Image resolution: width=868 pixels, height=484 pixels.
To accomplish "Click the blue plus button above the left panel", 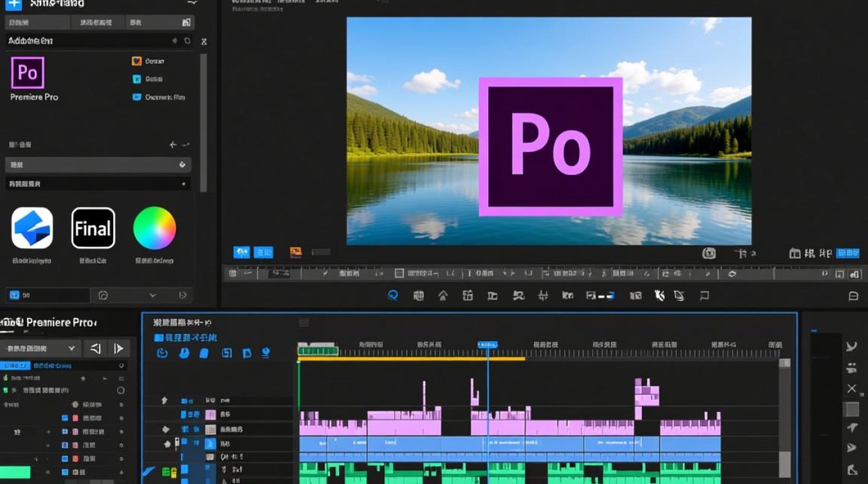I will pyautogui.click(x=14, y=4).
